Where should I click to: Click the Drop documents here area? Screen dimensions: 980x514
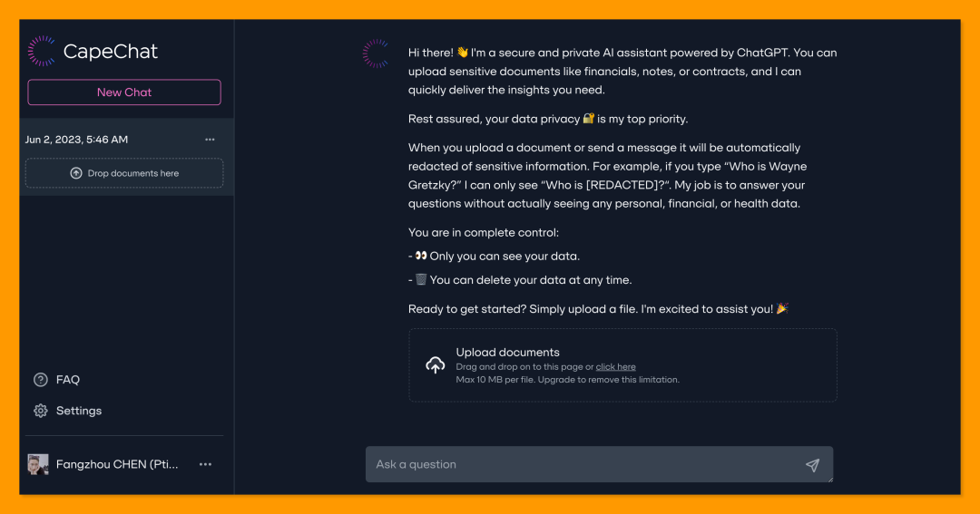(124, 173)
